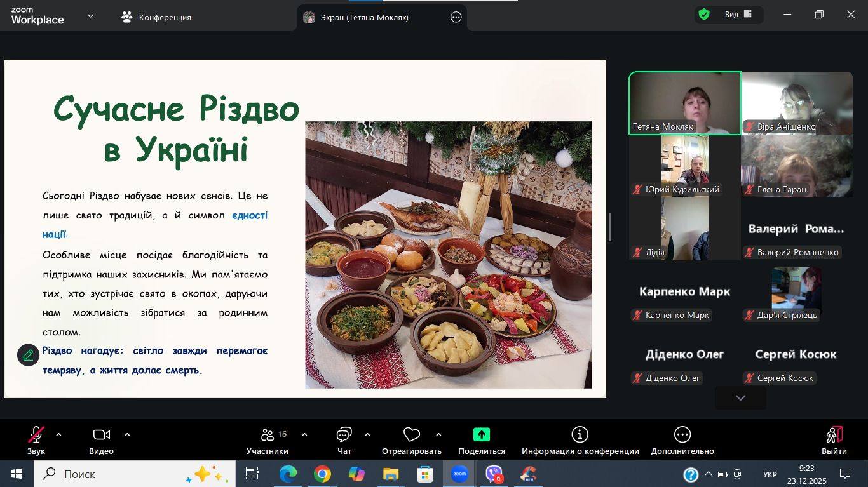Open the Windows Start menu
Screen dimensions: 868x487
16,474
